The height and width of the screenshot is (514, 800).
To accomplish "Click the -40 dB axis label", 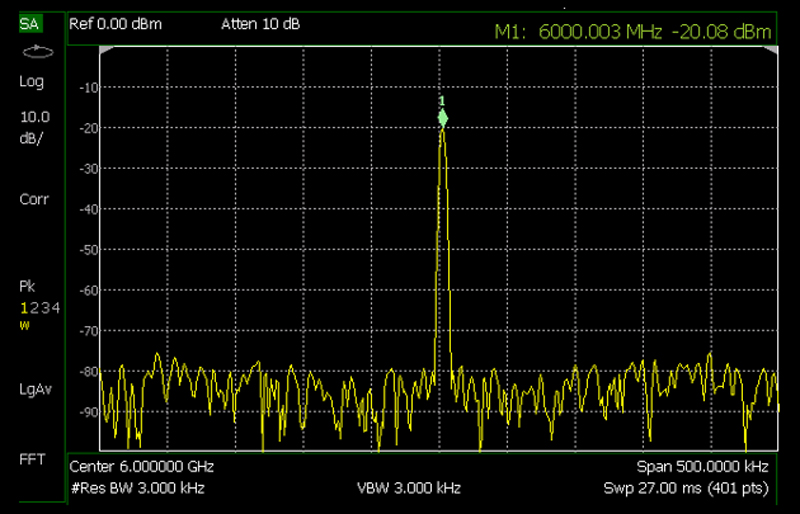I will (89, 209).
